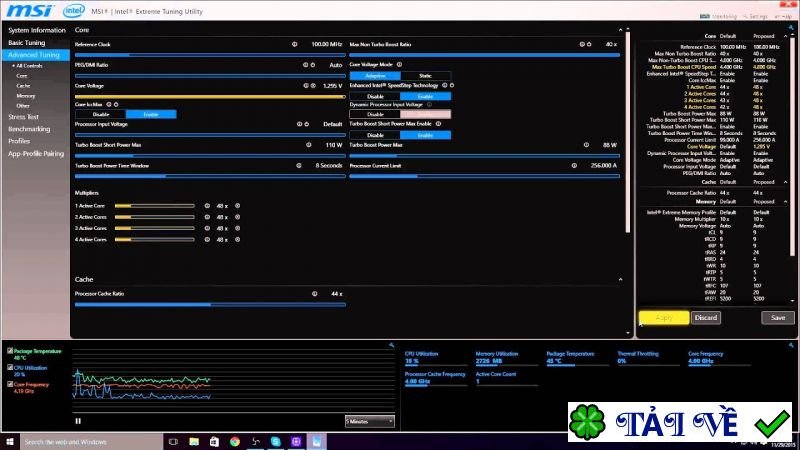The height and width of the screenshot is (450, 800).
Task: Open info icon for Reference Clock
Action: point(294,44)
